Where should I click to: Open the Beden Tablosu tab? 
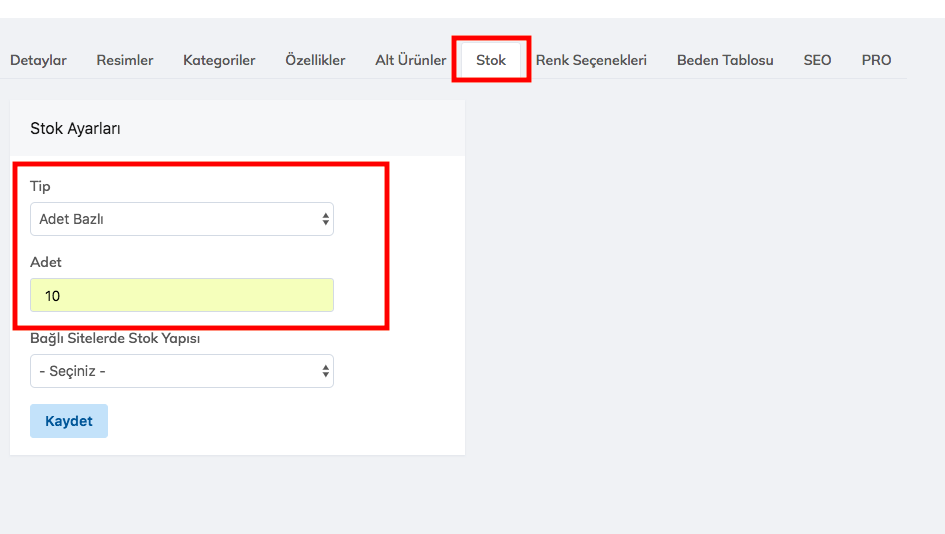(x=725, y=60)
